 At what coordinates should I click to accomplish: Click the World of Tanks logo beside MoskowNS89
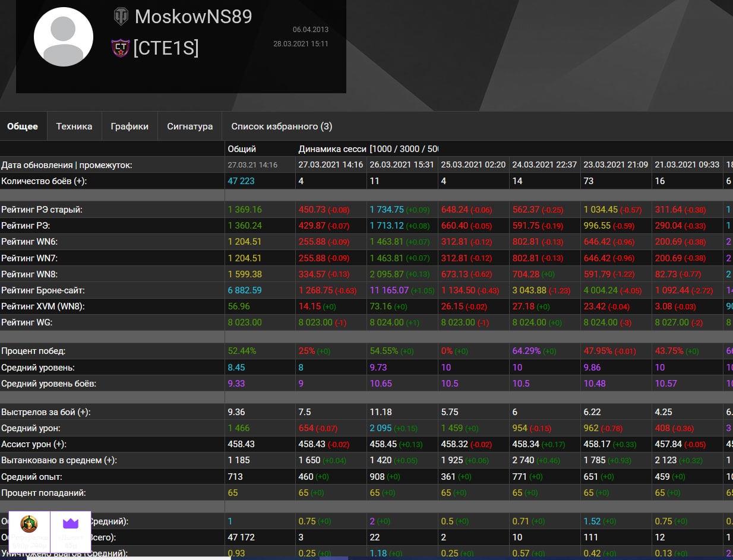tap(121, 17)
